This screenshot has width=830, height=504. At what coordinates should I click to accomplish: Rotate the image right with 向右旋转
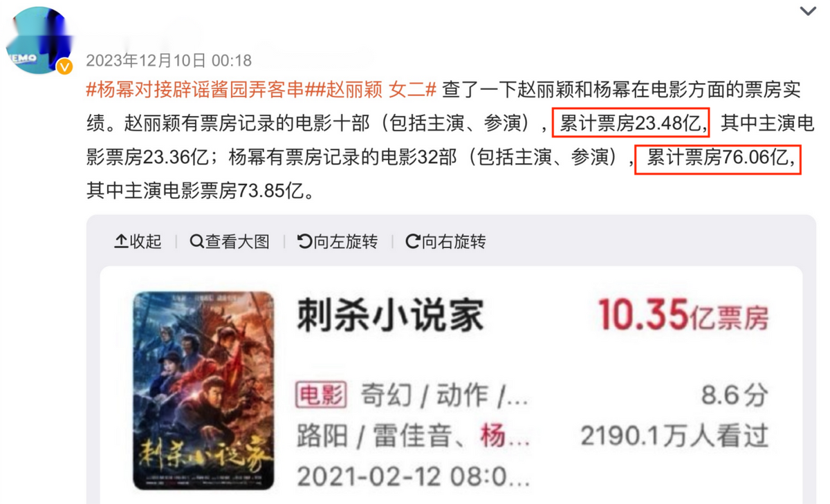[x=446, y=241]
